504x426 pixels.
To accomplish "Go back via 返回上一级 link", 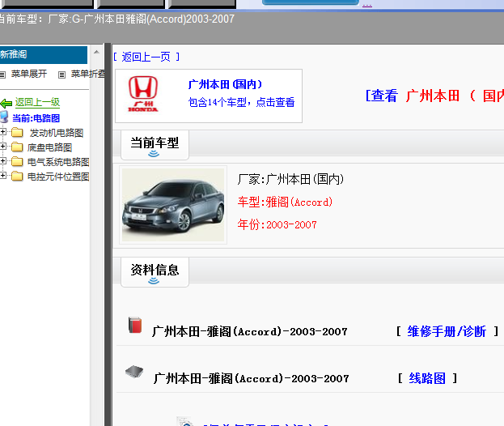I will [37, 102].
